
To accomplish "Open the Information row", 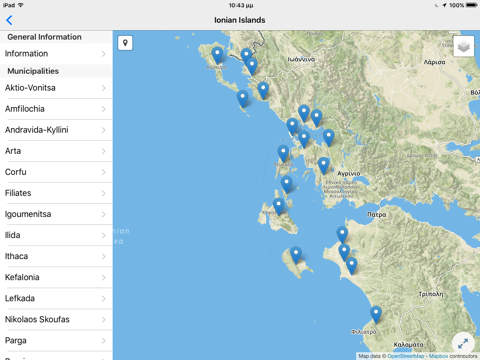I will click(56, 54).
